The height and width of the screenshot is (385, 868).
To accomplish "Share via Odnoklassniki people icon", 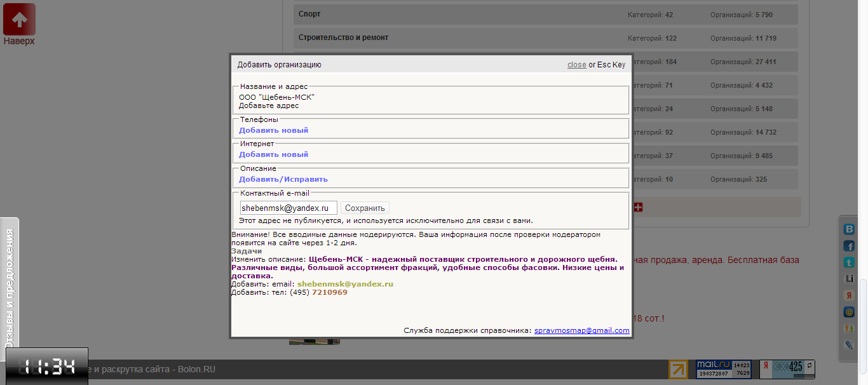I will pyautogui.click(x=849, y=328).
